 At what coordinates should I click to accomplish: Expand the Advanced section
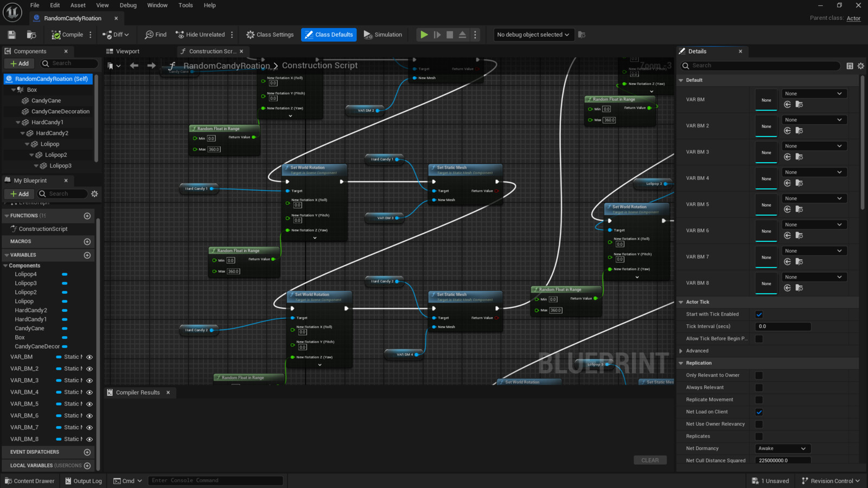[681, 351]
